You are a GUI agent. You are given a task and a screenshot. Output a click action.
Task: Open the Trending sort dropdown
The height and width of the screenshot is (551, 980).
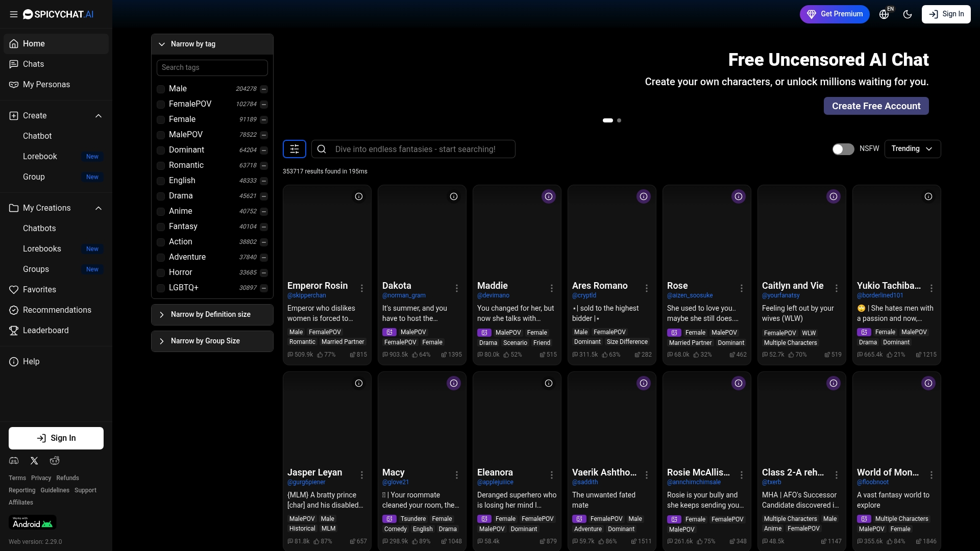click(913, 149)
